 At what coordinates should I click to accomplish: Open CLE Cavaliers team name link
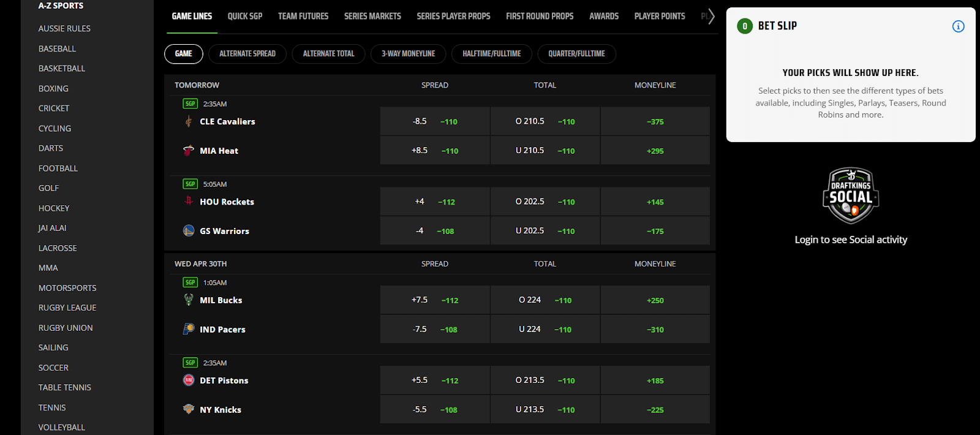click(x=227, y=121)
